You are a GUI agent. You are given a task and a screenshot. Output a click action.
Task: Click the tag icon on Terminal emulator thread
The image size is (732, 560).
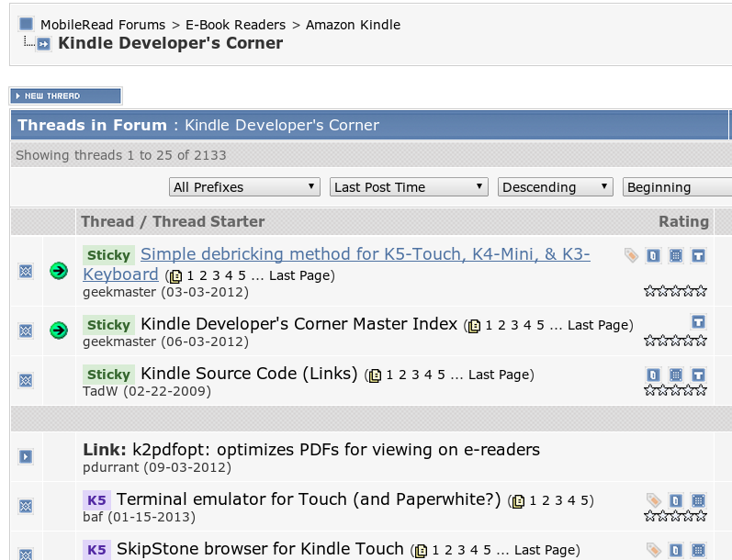(x=653, y=500)
